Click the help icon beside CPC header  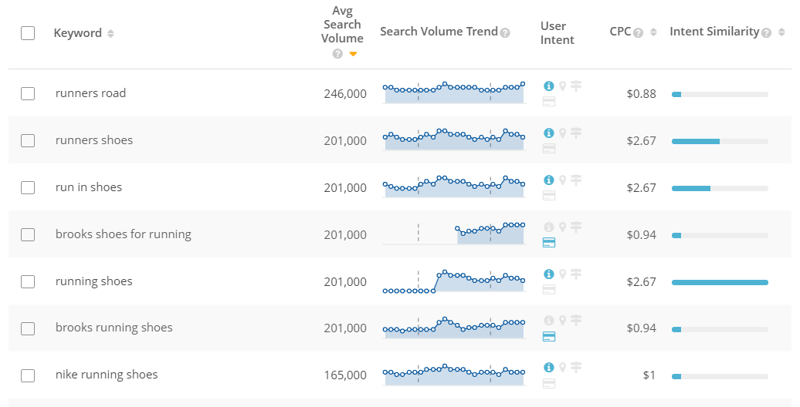[x=638, y=33]
